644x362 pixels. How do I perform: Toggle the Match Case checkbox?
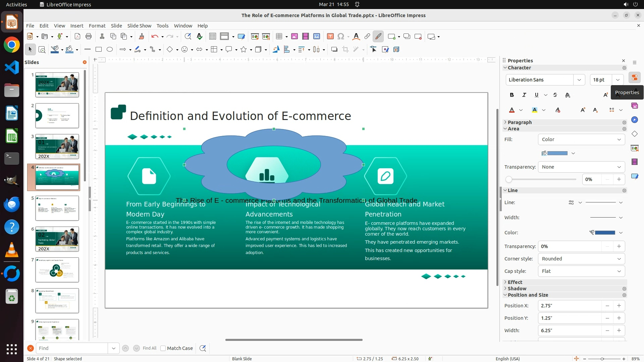click(x=163, y=348)
